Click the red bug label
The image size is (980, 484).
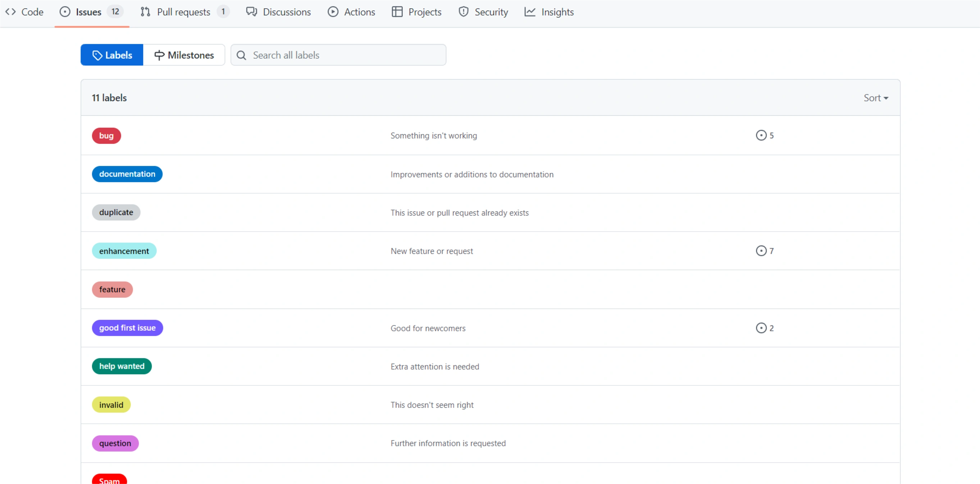coord(106,136)
